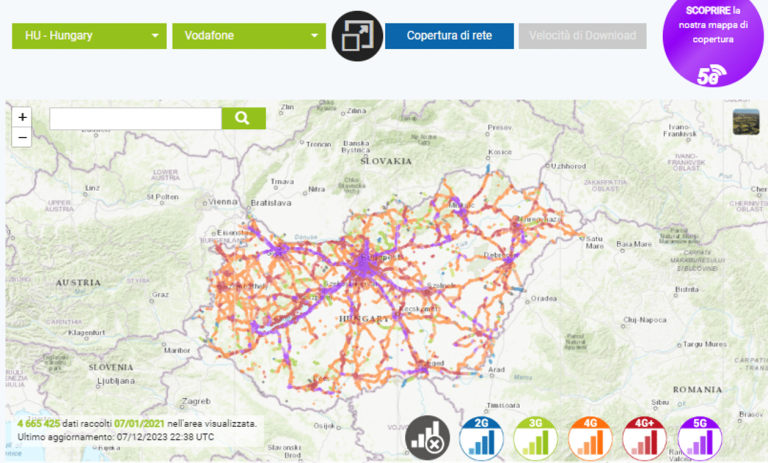Click the Maribor city label
Screen dimensions: 768x463
pos(177,350)
